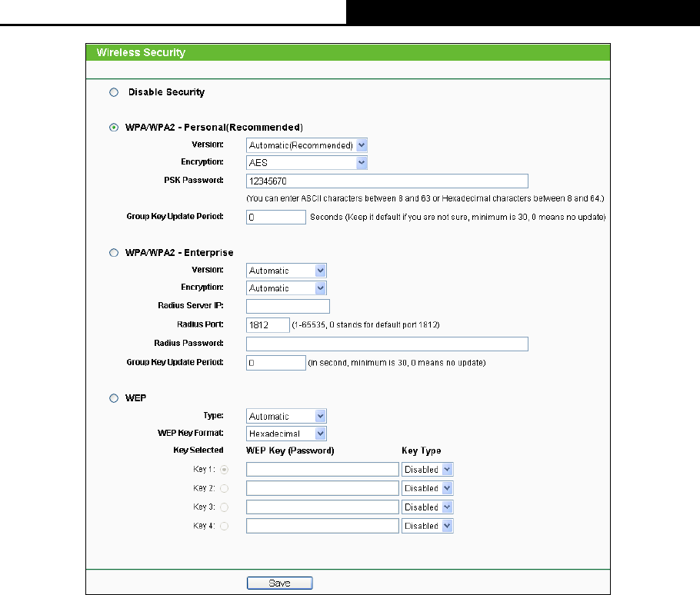Select the WEP security radio button
This screenshot has height=595, width=700.
(114, 398)
